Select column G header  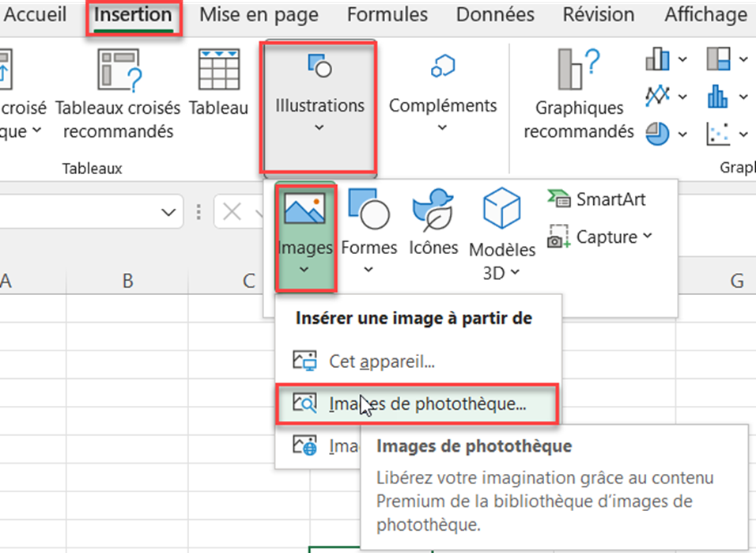click(716, 280)
